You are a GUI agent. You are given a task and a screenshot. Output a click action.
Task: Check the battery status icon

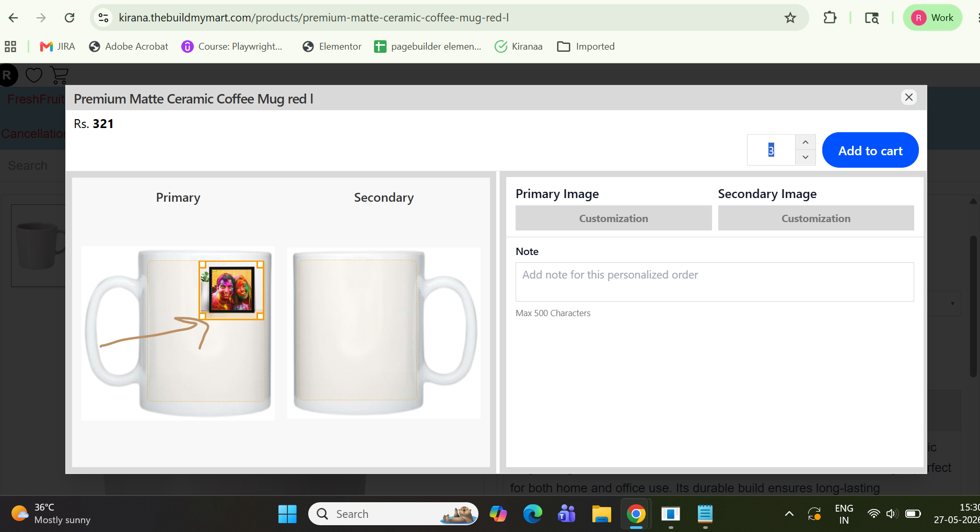pyautogui.click(x=913, y=514)
